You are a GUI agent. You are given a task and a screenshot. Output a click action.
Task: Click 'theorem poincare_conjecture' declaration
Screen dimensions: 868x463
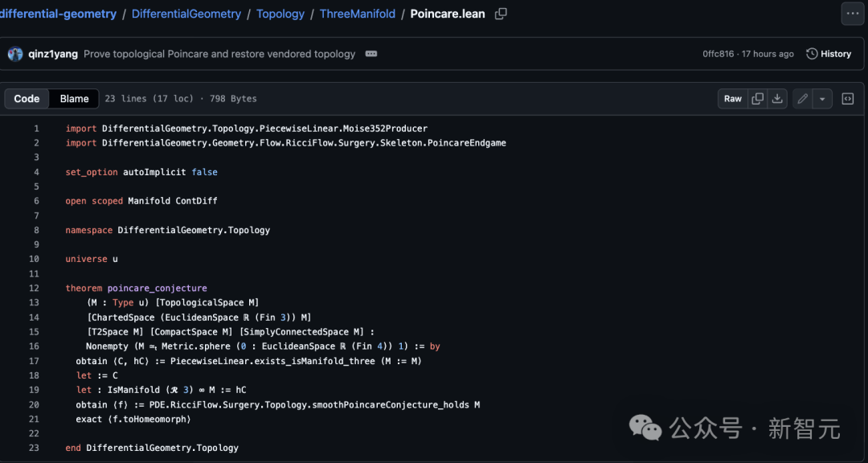click(136, 288)
